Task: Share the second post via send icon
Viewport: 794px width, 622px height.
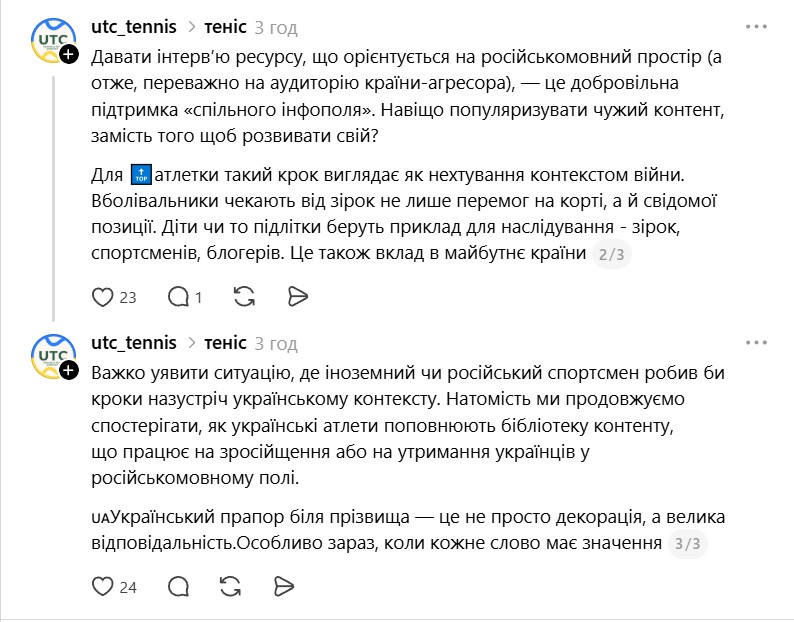Action: pos(283,586)
